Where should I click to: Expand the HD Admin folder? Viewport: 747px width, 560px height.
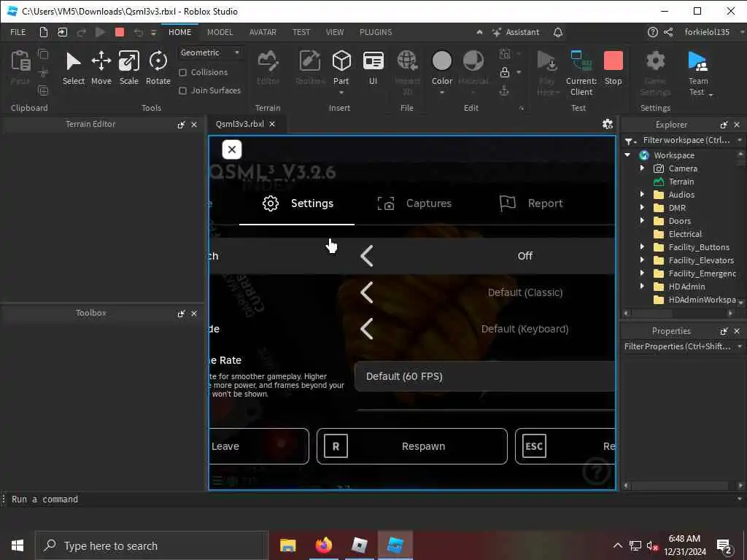point(642,286)
